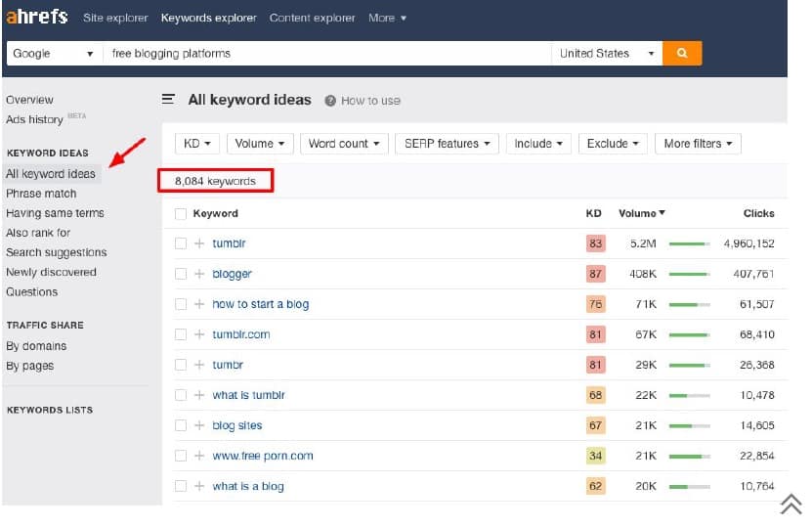Open the United States country dropdown
The image size is (812, 528).
607,54
